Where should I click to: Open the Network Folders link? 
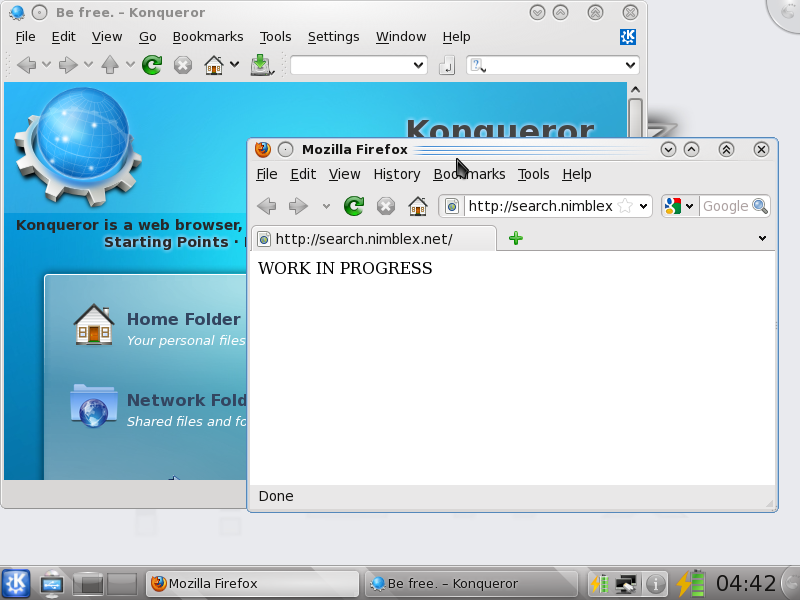187,401
